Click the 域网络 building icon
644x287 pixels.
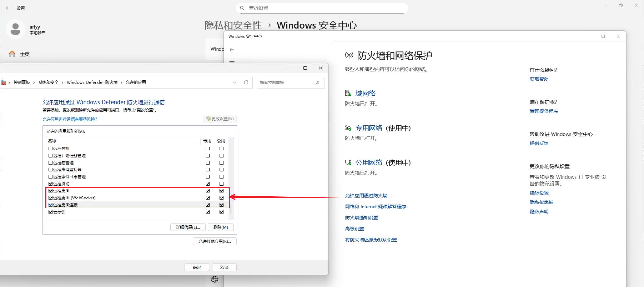click(x=348, y=93)
